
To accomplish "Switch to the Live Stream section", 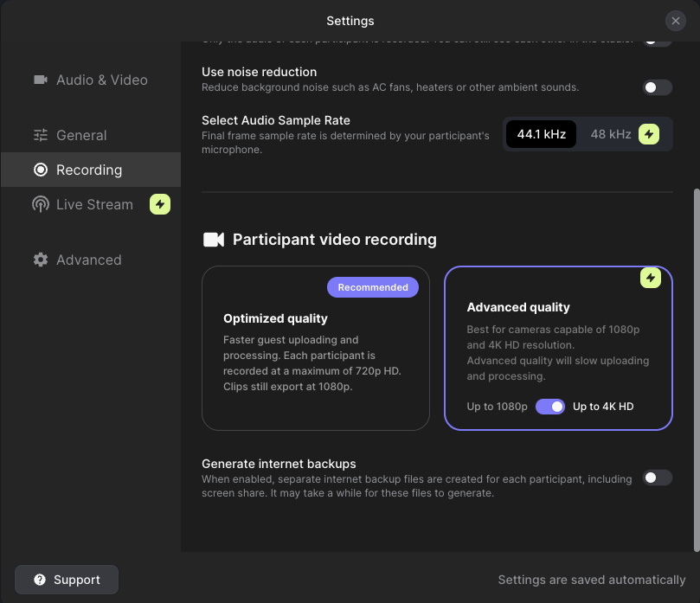I will pos(94,204).
